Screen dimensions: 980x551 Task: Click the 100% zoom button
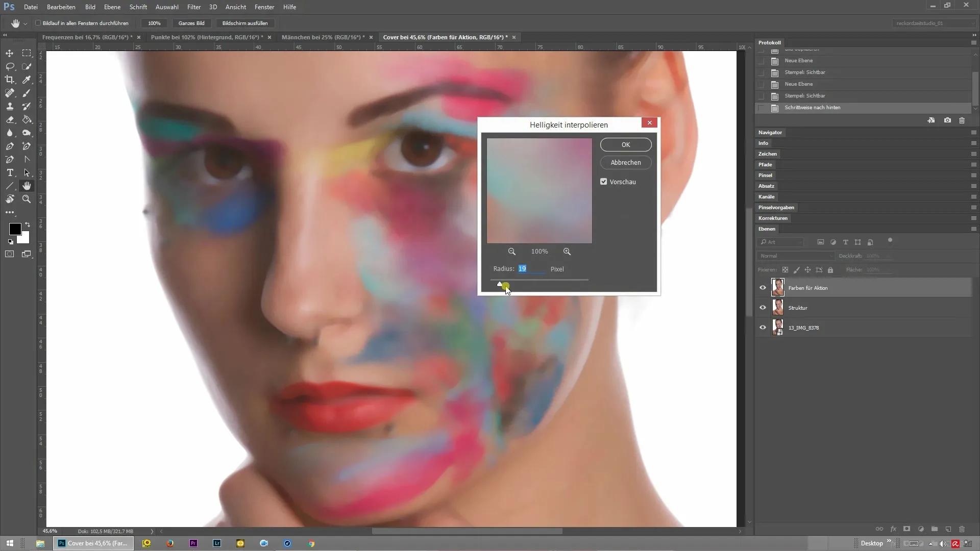point(154,23)
